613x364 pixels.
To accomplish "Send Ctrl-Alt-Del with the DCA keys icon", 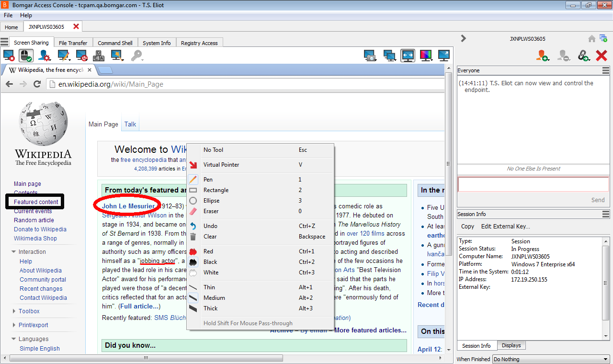I will (x=99, y=56).
